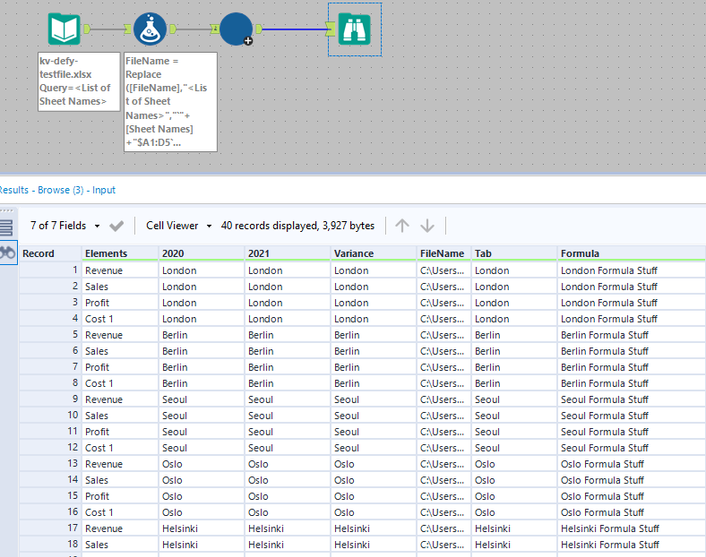Open the 7 of 7 Fields dropdown
The width and height of the screenshot is (706, 557).
tap(64, 226)
